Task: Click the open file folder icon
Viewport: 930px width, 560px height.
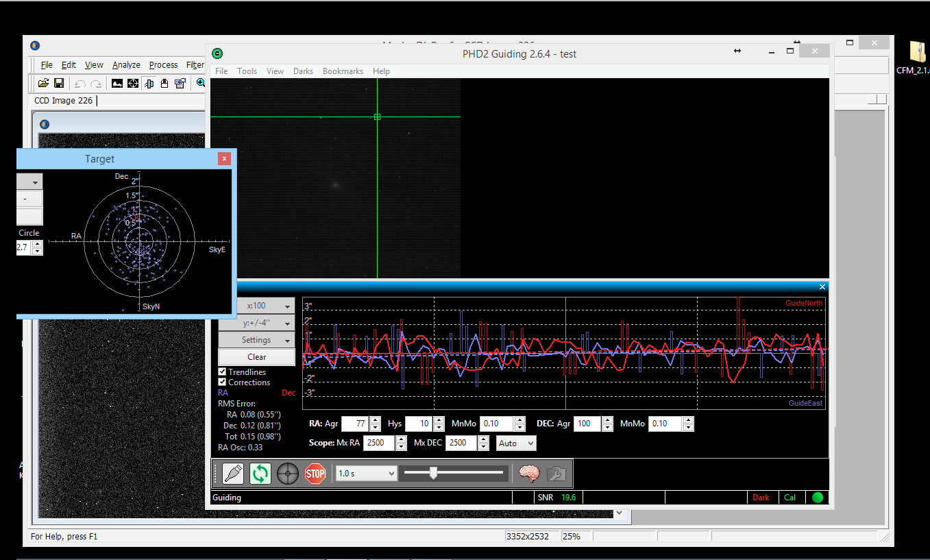Action: tap(43, 83)
